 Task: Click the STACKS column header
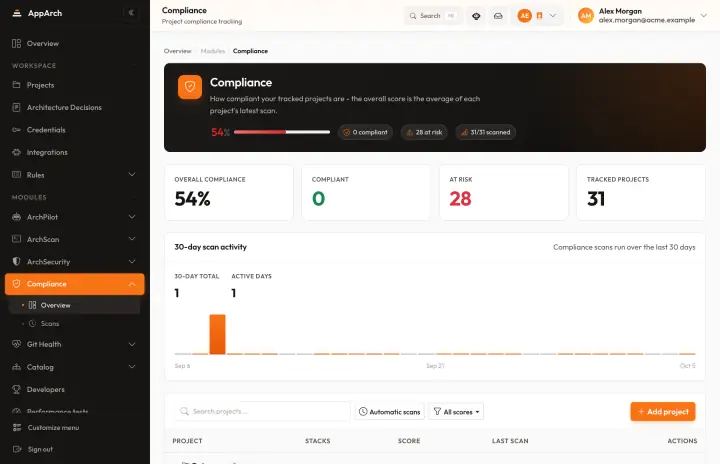pyautogui.click(x=318, y=441)
